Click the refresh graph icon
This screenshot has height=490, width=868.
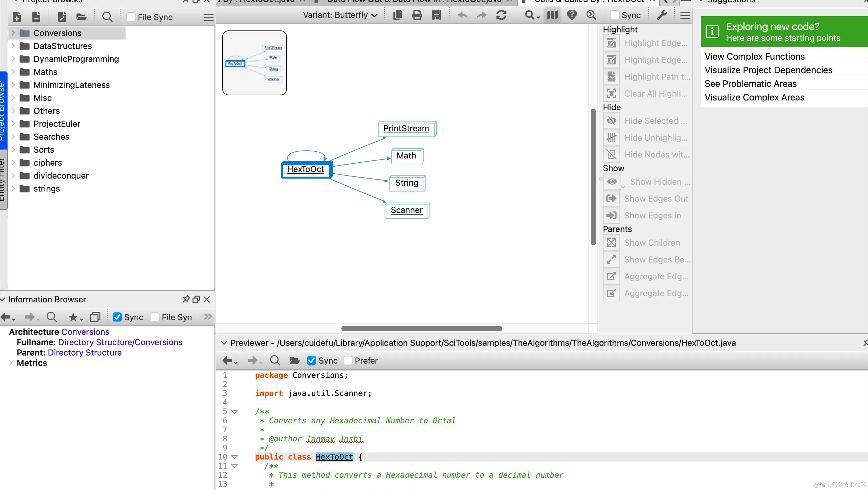pyautogui.click(x=501, y=15)
